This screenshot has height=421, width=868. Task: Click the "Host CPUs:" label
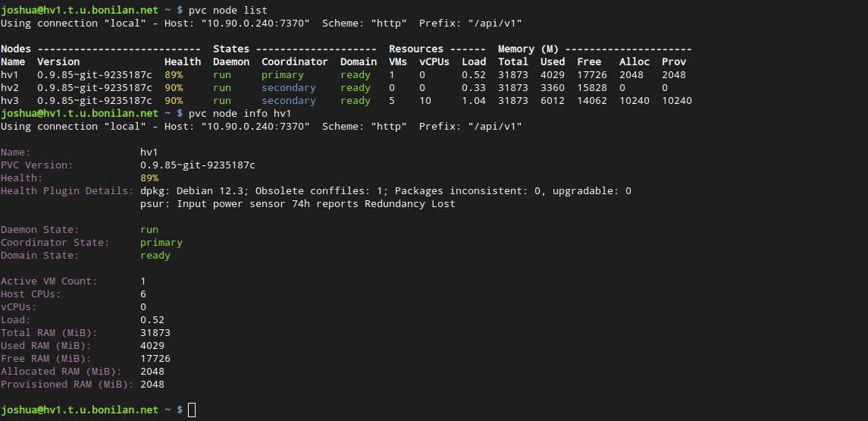pos(31,294)
